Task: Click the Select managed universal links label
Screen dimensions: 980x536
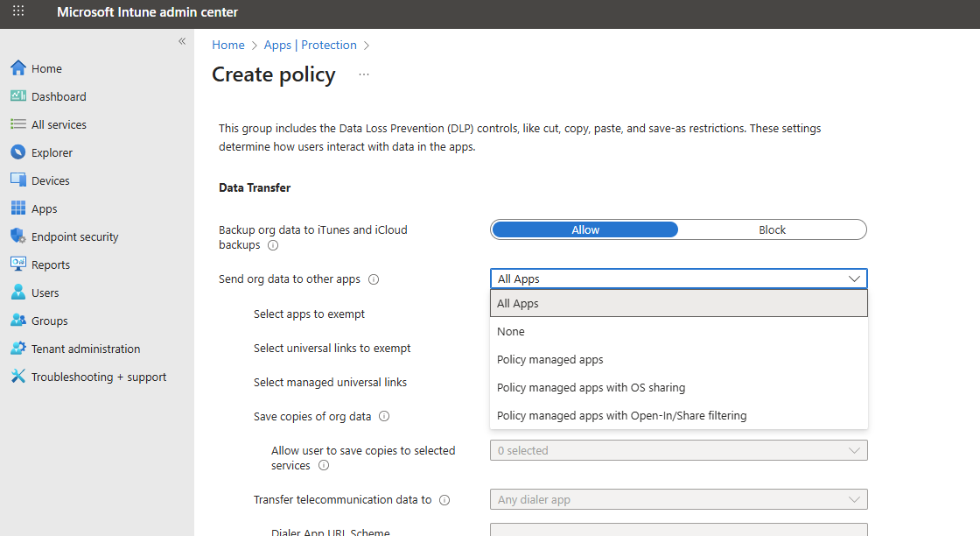Action: point(330,382)
